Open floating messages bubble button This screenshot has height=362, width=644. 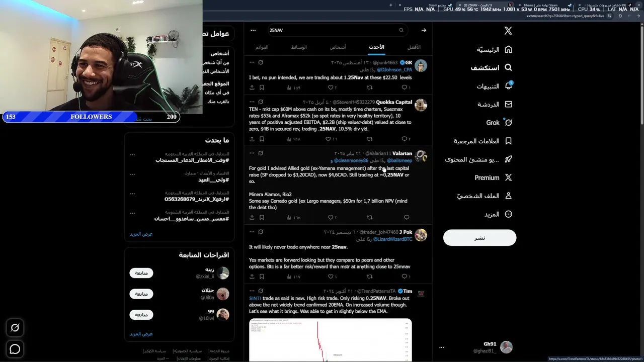pos(15,349)
